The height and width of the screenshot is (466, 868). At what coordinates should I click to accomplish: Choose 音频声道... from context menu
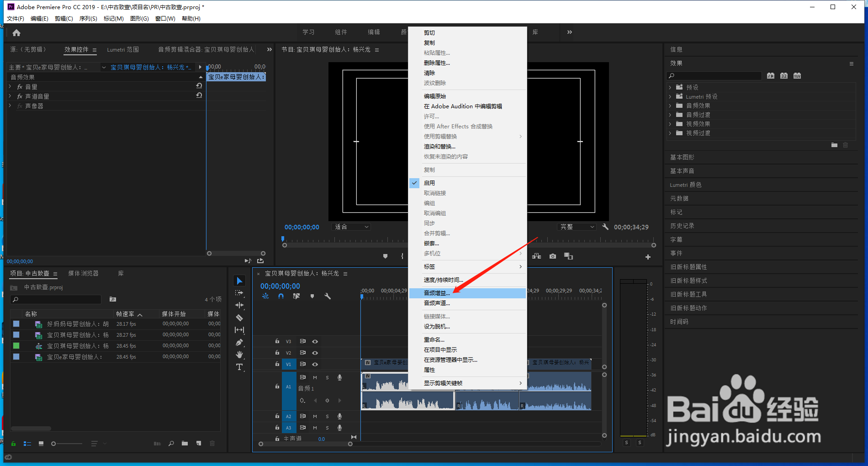(x=467, y=303)
